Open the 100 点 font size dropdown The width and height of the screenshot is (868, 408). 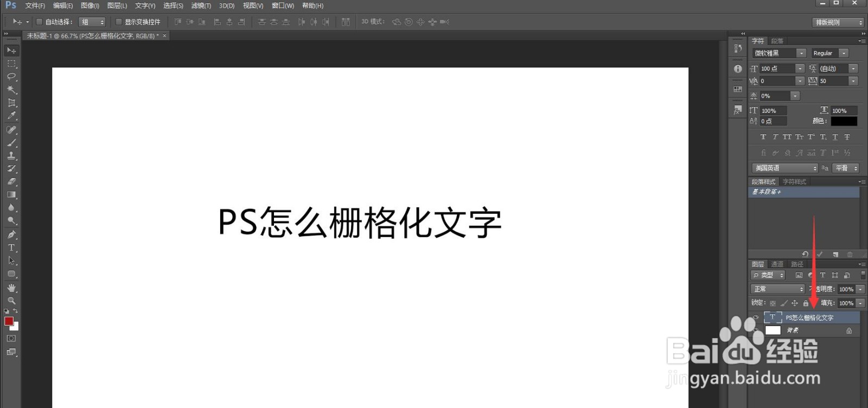800,68
